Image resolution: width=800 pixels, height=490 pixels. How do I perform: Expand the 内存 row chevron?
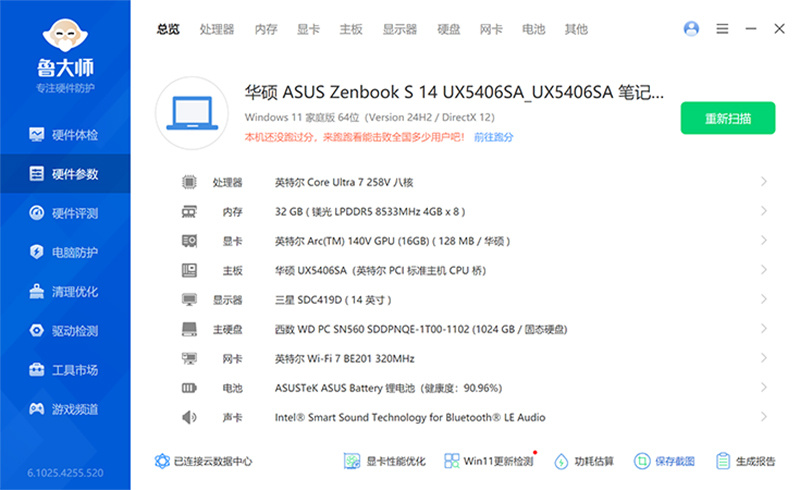[764, 211]
